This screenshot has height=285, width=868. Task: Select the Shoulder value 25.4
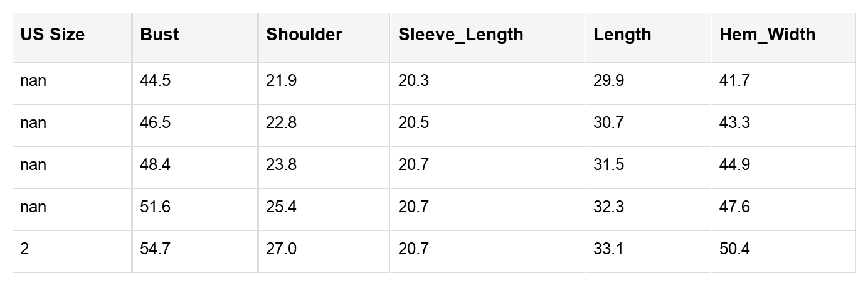281,207
